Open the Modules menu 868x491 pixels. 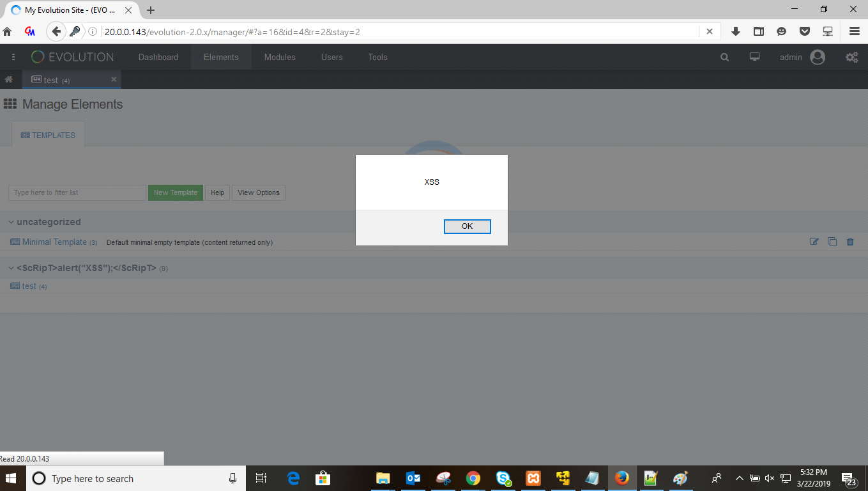click(279, 57)
